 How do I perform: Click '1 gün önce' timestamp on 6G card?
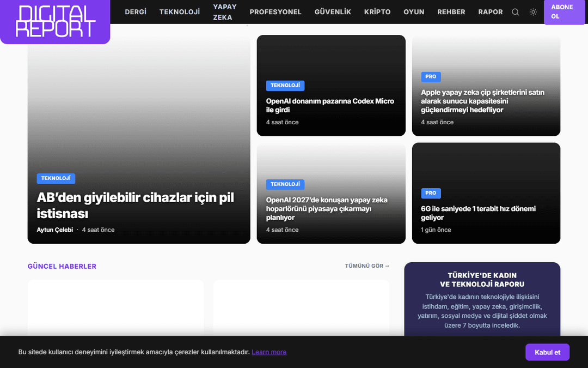click(x=436, y=230)
